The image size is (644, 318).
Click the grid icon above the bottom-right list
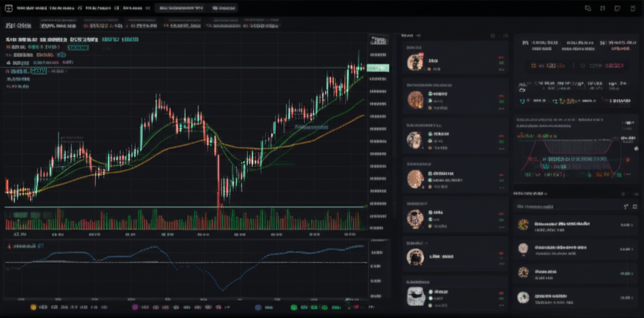[635, 207]
